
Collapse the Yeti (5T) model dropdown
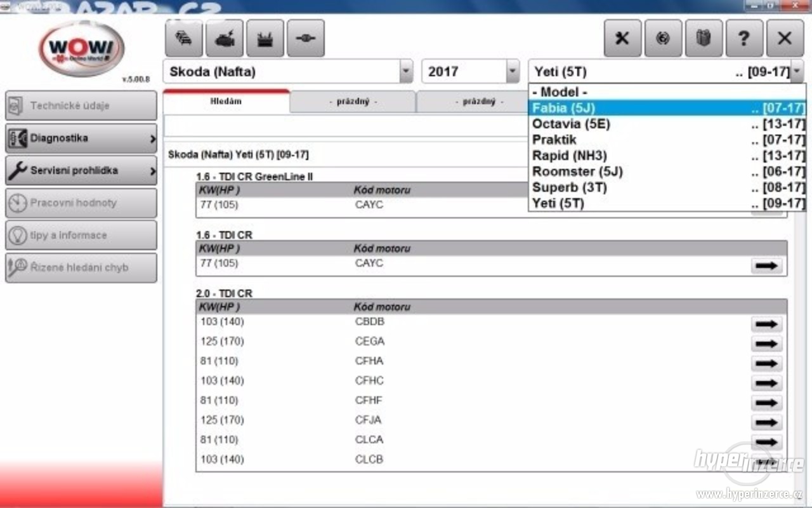(797, 72)
